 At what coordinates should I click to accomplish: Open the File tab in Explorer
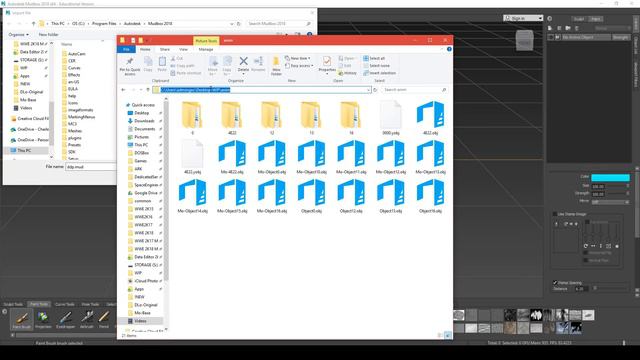click(x=126, y=49)
